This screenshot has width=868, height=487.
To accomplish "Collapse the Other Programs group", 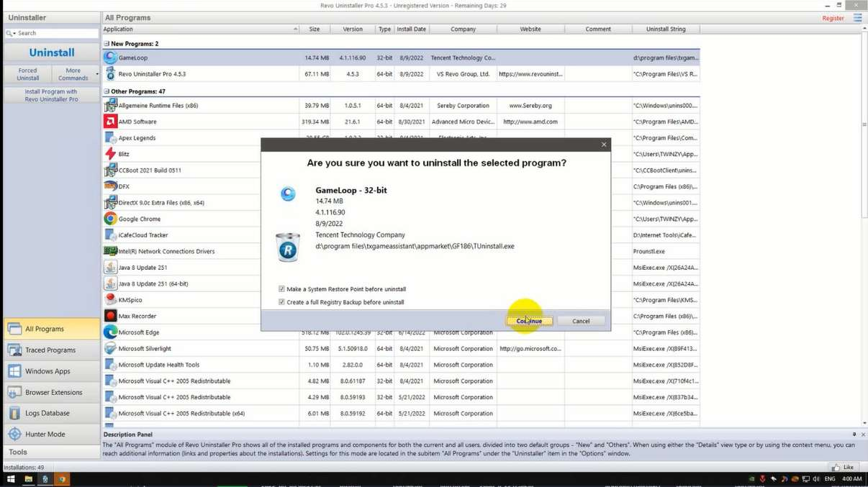I will pyautogui.click(x=107, y=91).
